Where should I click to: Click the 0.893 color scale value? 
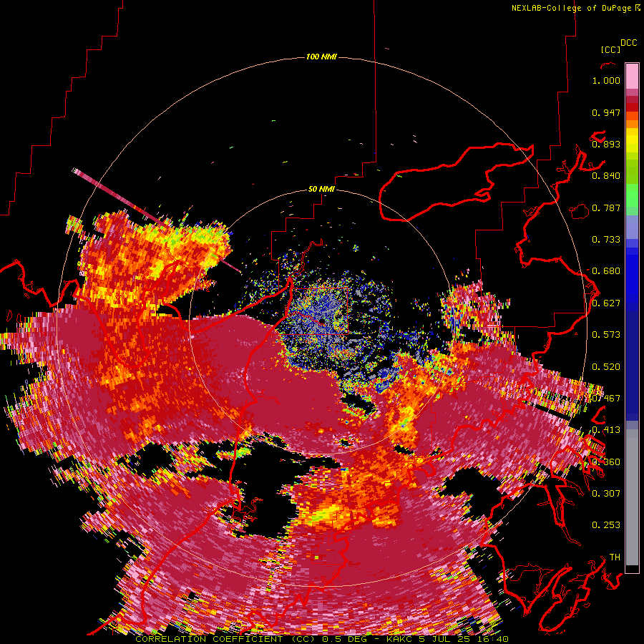coord(606,144)
